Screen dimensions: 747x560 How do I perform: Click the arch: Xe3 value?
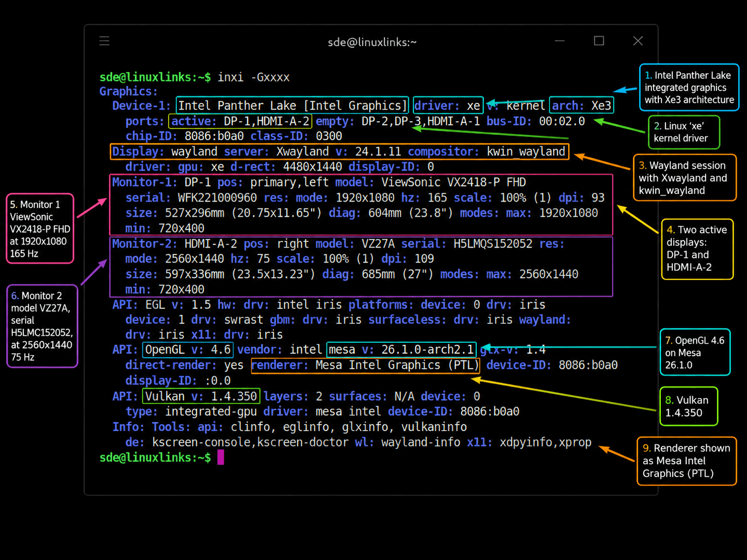pos(581,106)
